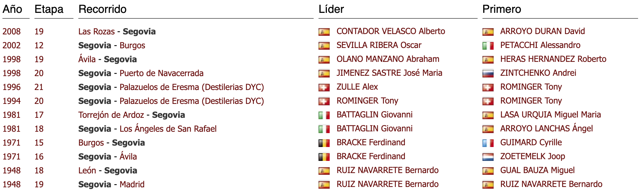644x196 pixels.
Task: Click the Torrejón de Ardoz link
Action: click(x=111, y=115)
